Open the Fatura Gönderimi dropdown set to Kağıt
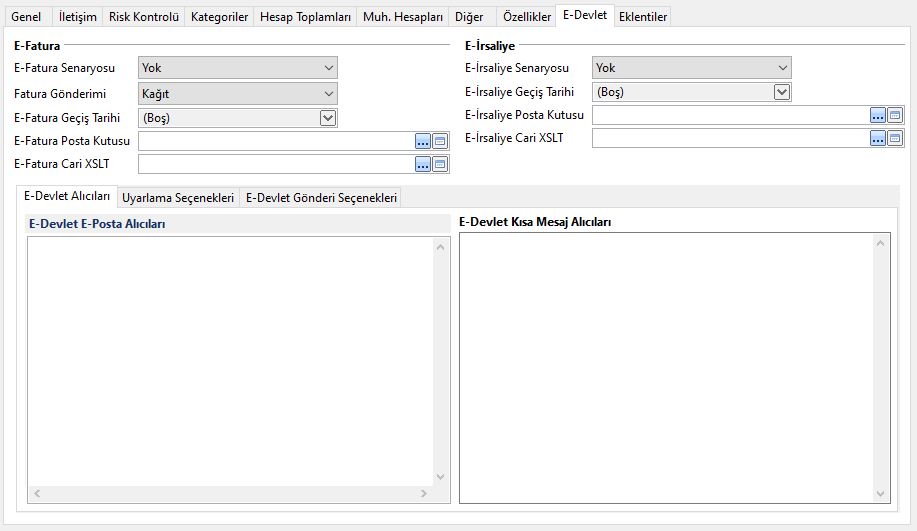The image size is (917, 531). click(x=329, y=94)
